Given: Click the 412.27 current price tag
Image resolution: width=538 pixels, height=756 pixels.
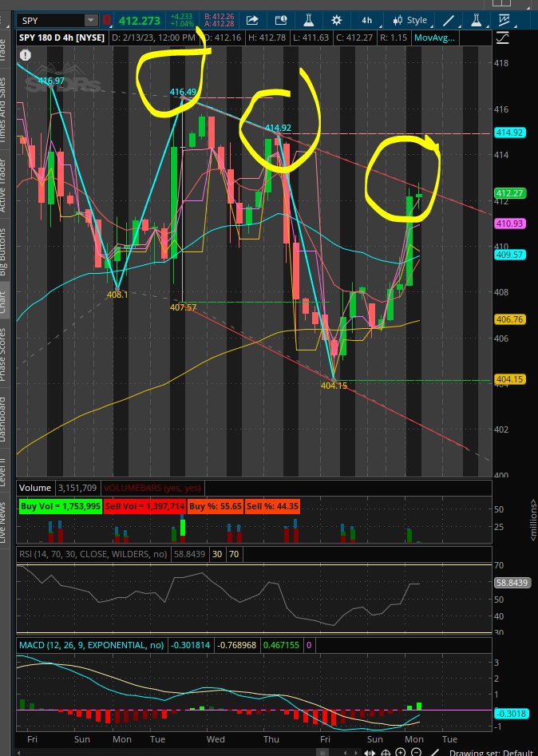Looking at the screenshot, I should pyautogui.click(x=509, y=193).
